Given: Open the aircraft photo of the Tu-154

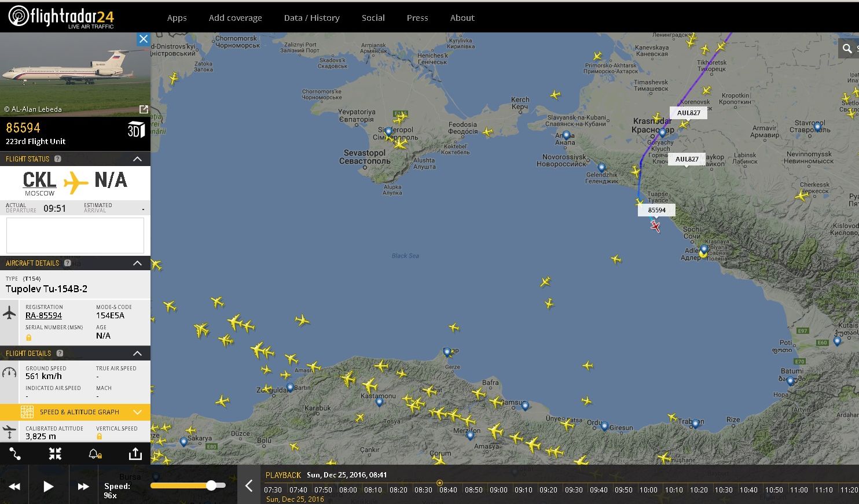Looking at the screenshot, I should point(75,75).
